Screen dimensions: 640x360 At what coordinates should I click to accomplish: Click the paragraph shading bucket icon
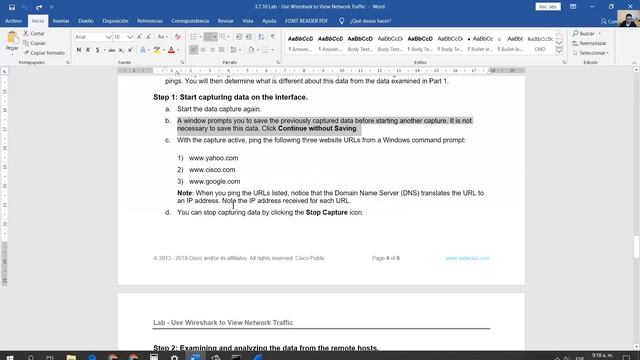click(251, 50)
